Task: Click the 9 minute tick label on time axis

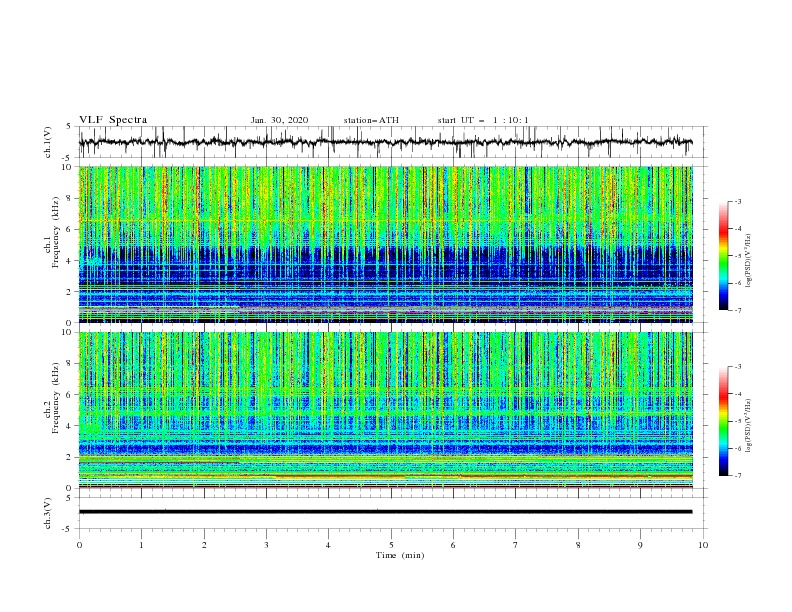Action: click(x=640, y=545)
